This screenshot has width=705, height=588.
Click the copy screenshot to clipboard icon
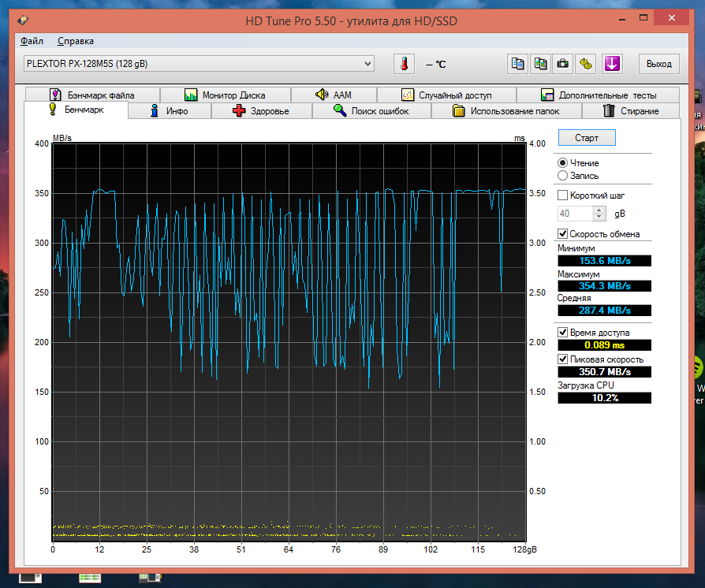(x=540, y=64)
